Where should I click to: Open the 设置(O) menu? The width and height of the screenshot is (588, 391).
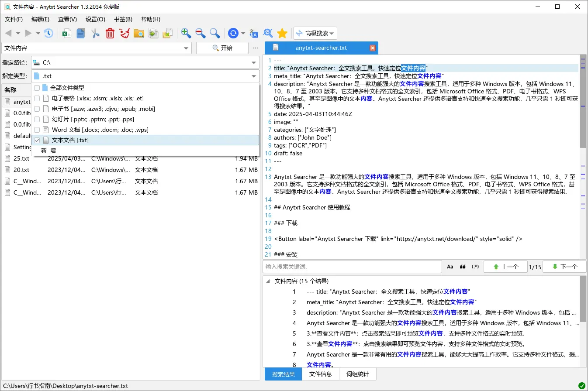point(95,19)
